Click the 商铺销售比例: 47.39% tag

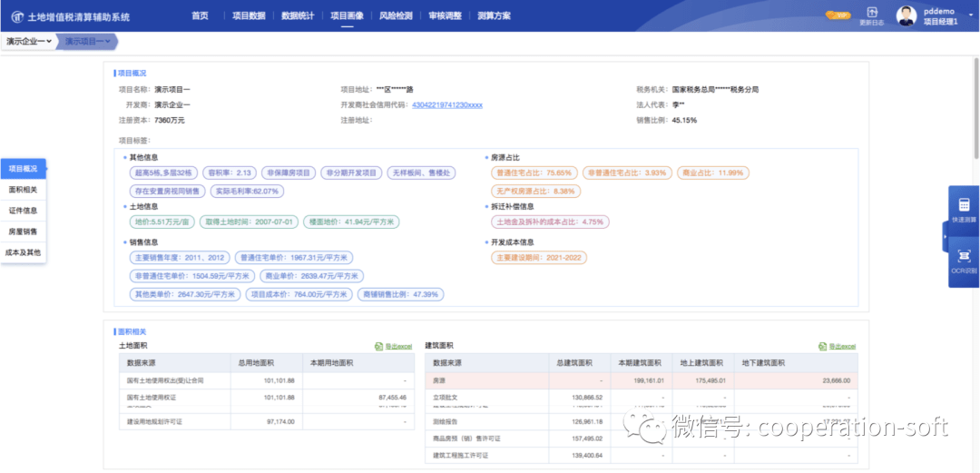401,294
